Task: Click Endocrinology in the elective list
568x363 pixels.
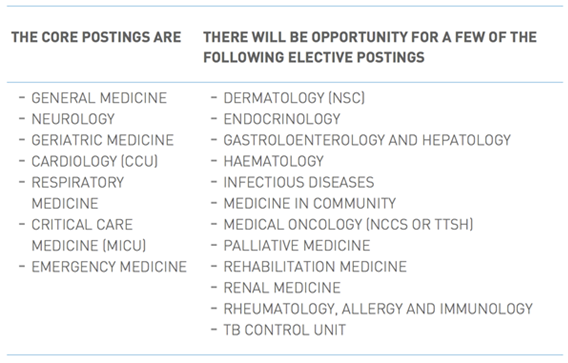Action: (282, 119)
